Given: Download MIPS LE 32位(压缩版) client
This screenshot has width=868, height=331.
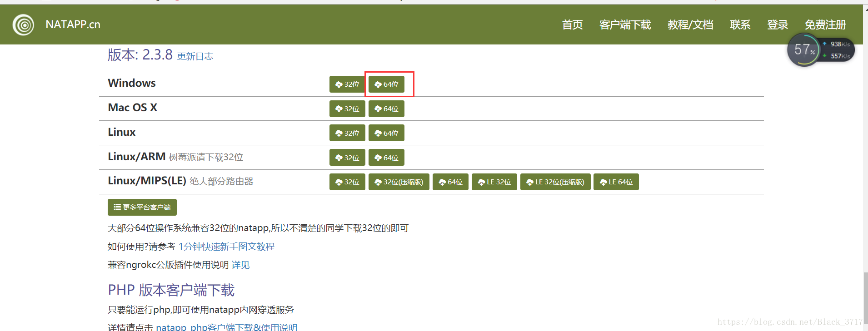Looking at the screenshot, I should click(x=555, y=182).
